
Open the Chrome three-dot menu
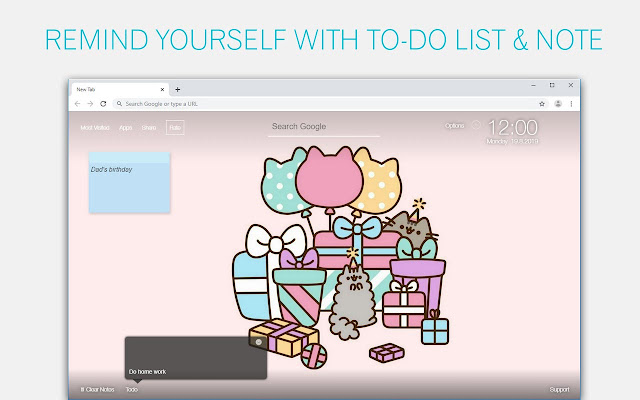pos(571,104)
